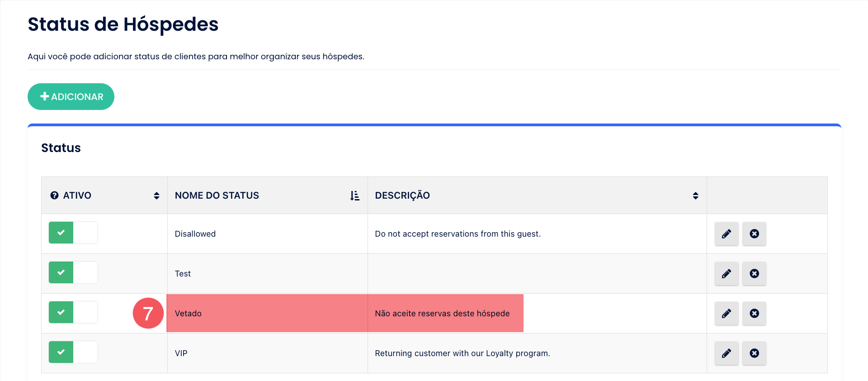
Task: Sort table by the ATIVO column arrows
Action: click(x=156, y=195)
